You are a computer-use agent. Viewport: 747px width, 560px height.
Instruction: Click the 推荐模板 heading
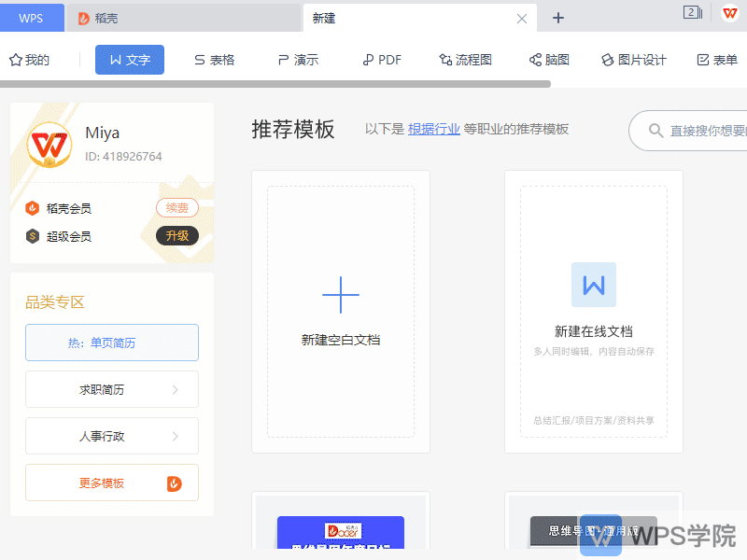(x=293, y=129)
